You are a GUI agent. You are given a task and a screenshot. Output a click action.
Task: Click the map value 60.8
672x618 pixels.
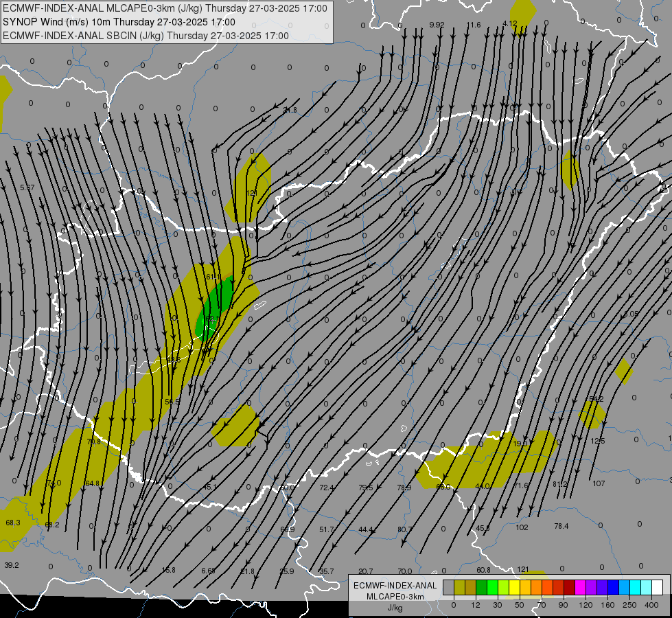pos(483,570)
